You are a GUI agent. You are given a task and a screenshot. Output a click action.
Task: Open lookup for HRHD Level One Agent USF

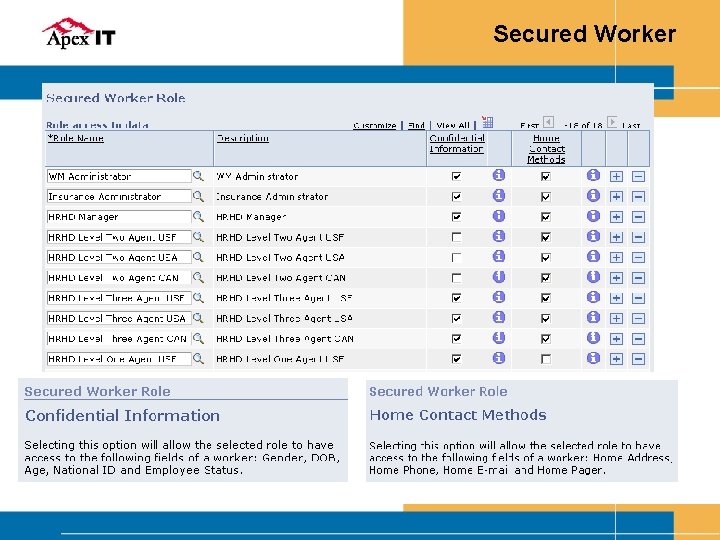[198, 359]
